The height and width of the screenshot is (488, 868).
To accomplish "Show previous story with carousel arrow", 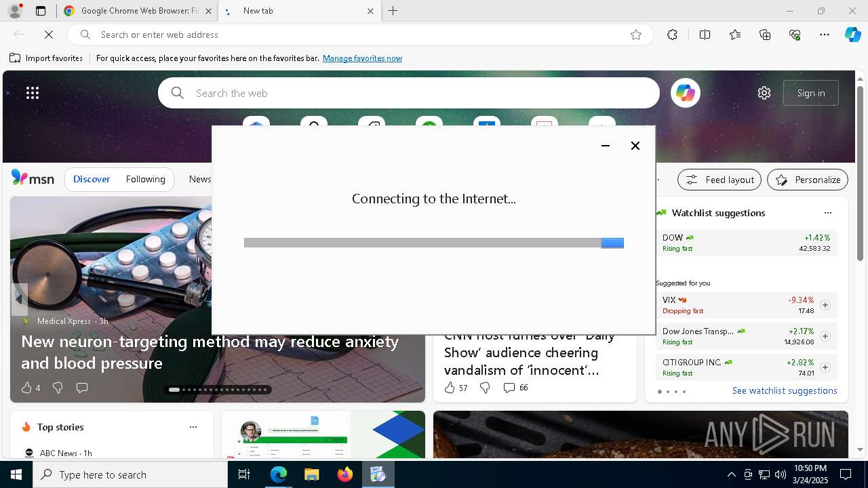I will (19, 299).
